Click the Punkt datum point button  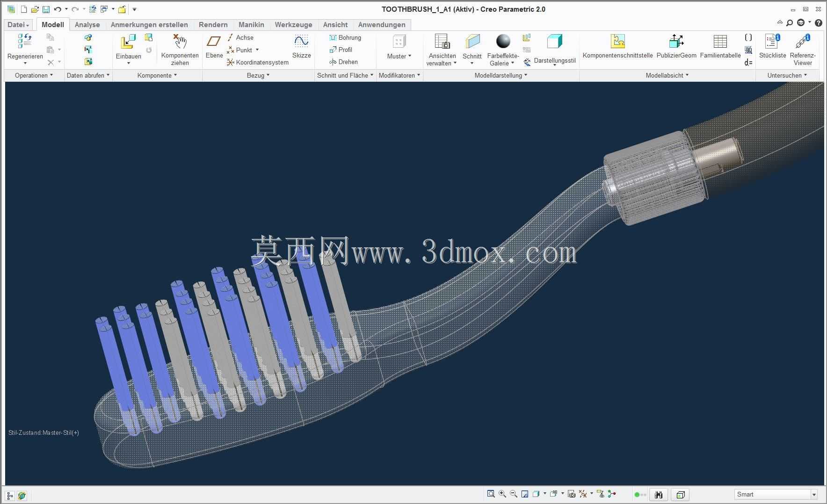pos(239,50)
